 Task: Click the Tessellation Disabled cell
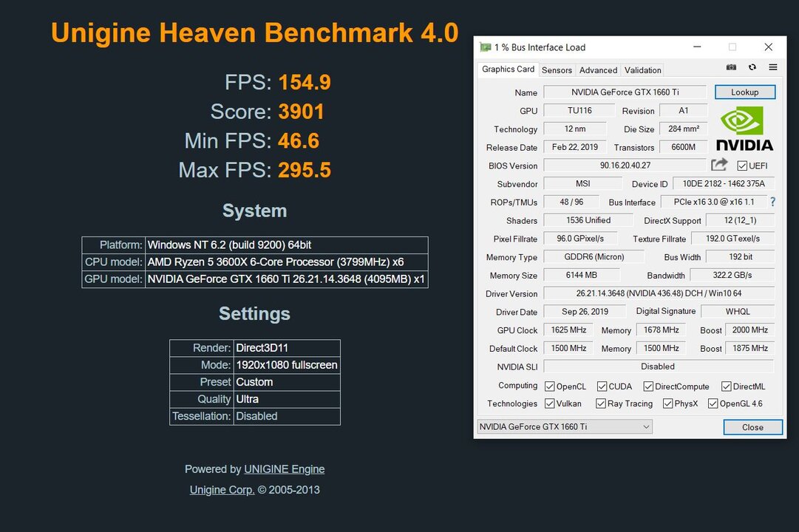pyautogui.click(x=287, y=416)
